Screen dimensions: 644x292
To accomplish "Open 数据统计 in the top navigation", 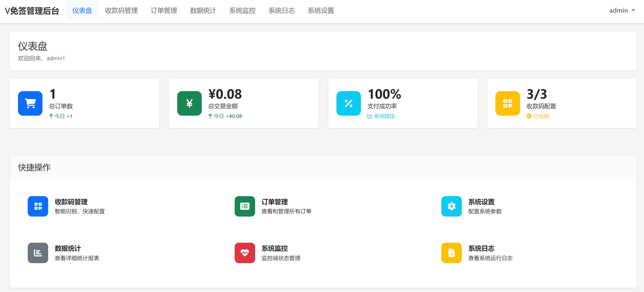I will tap(203, 10).
